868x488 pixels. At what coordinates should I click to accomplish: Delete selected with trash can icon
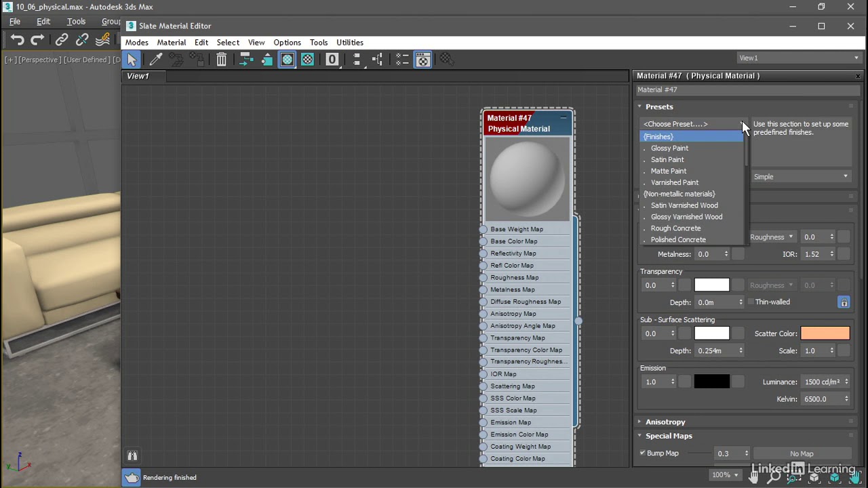click(x=221, y=60)
